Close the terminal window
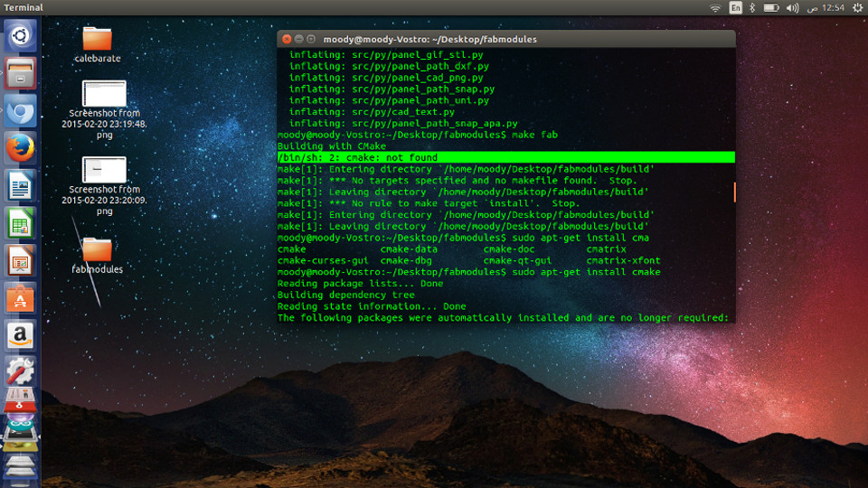This screenshot has width=868, height=488. click(x=287, y=39)
